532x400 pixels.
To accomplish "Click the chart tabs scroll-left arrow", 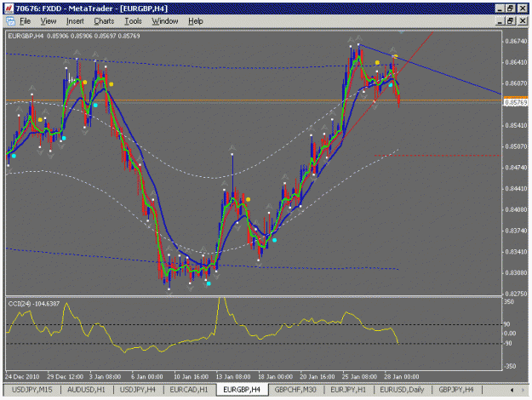I will point(512,390).
